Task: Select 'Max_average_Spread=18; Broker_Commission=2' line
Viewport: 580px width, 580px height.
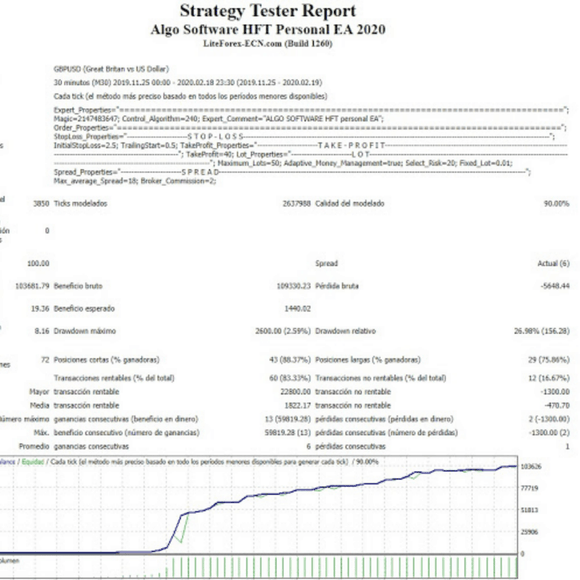Action: [x=135, y=181]
